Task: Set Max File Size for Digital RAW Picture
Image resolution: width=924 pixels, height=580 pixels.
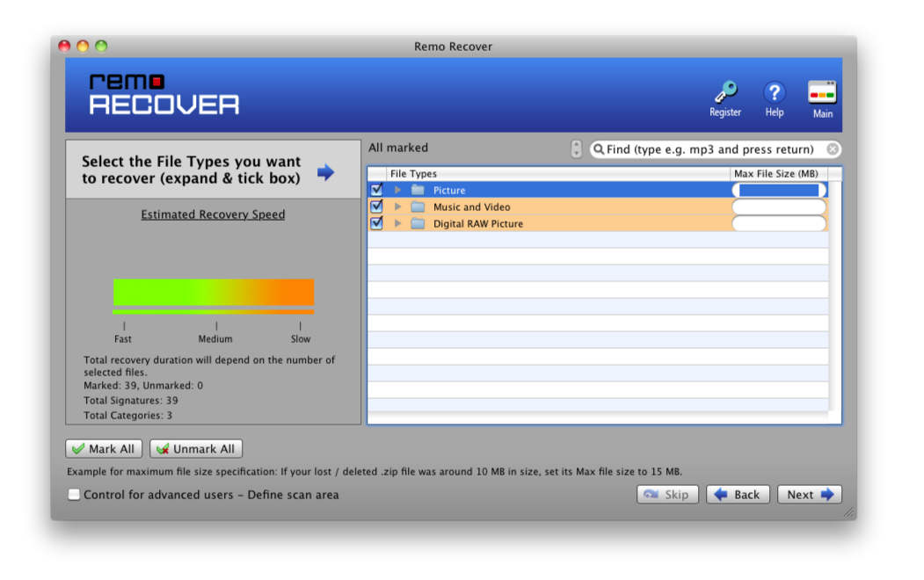Action: [x=778, y=224]
